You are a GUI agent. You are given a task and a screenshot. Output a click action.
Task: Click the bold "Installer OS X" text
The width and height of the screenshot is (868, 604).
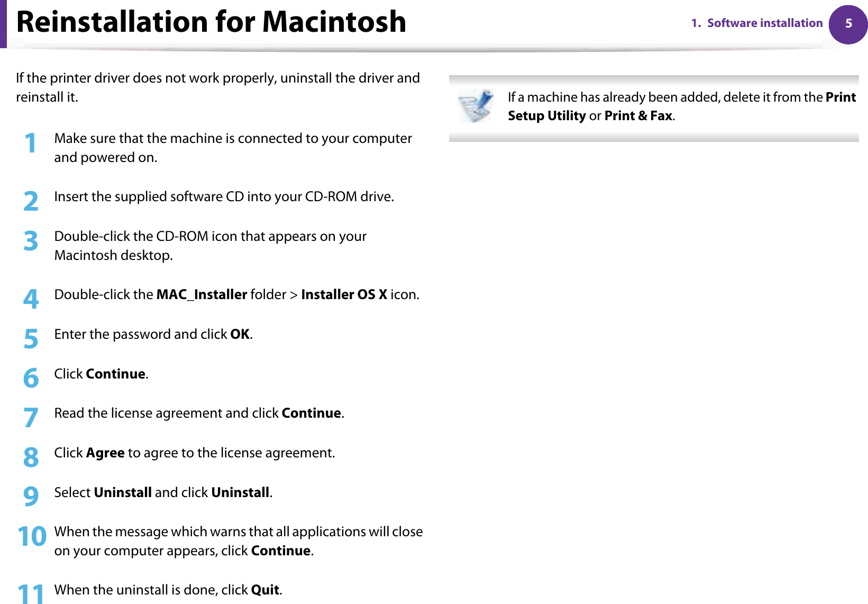344,294
